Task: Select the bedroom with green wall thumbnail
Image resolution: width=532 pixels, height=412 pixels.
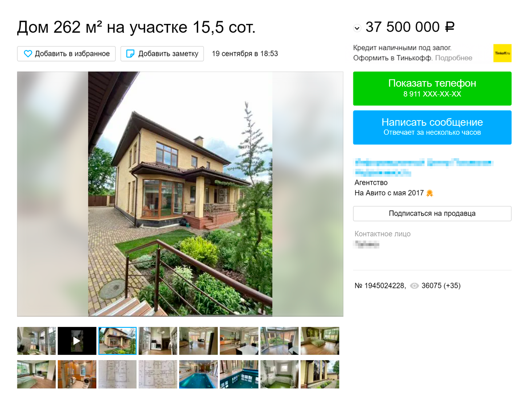Action: pos(320,341)
